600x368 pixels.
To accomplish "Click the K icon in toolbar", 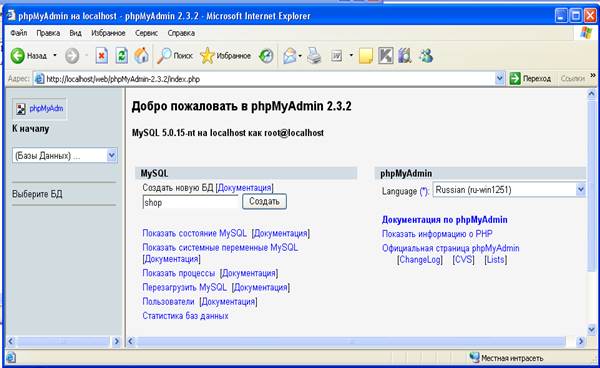I will coord(385,56).
